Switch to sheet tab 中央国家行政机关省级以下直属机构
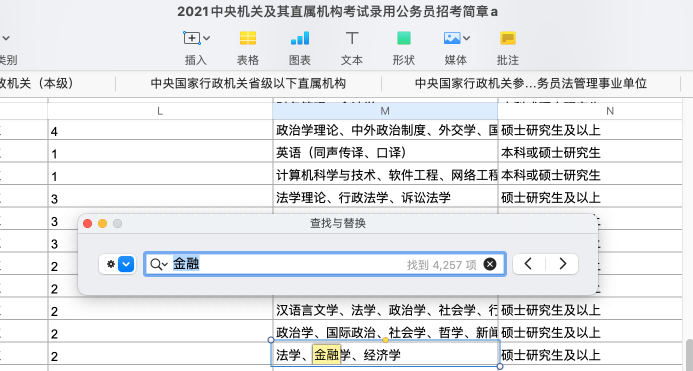693x371 pixels. point(248,83)
